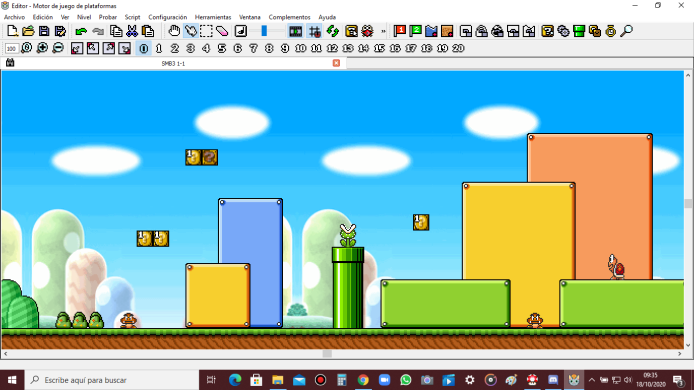Viewport: 694px width, 390px height.
Task: Click the horizontal scrollbar thumb
Action: point(327,354)
